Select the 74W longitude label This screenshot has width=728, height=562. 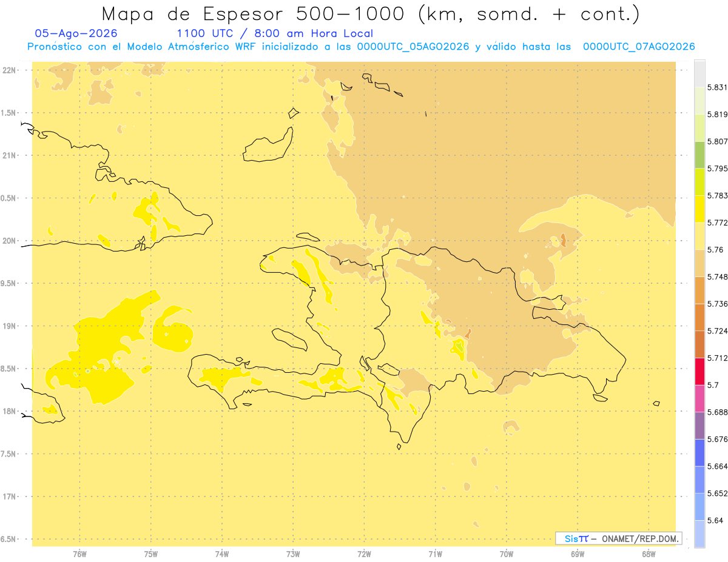tap(222, 554)
